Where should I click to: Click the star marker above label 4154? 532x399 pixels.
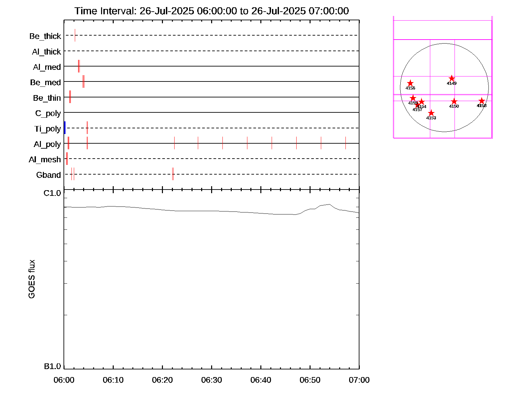[422, 102]
